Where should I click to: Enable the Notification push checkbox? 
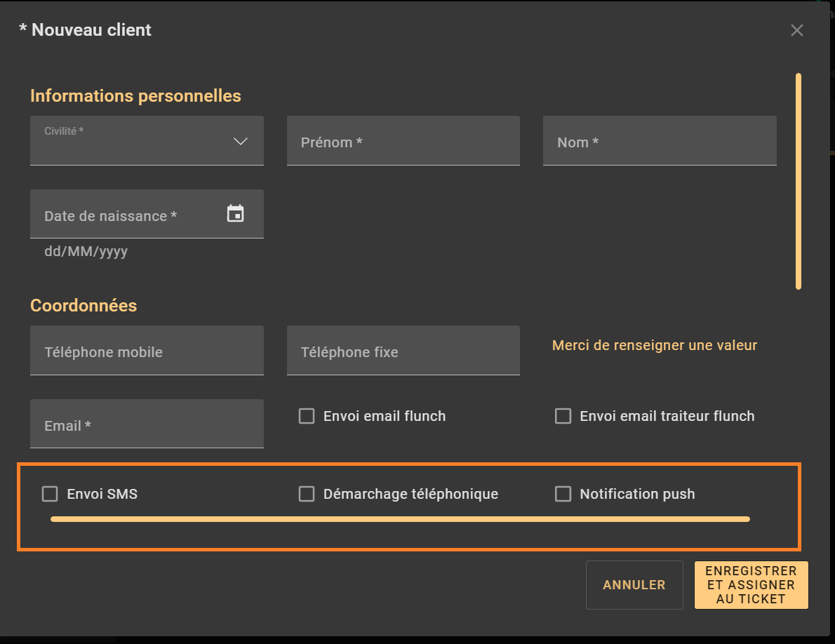[563, 494]
